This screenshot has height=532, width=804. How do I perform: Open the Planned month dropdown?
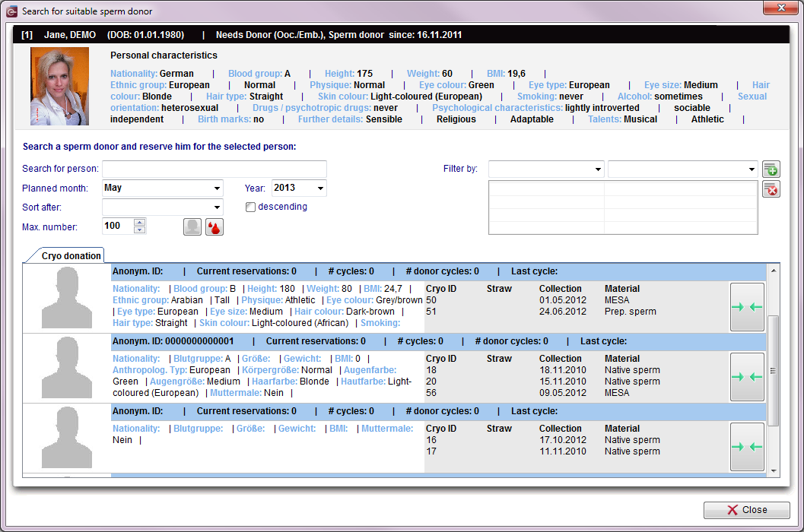pyautogui.click(x=217, y=188)
